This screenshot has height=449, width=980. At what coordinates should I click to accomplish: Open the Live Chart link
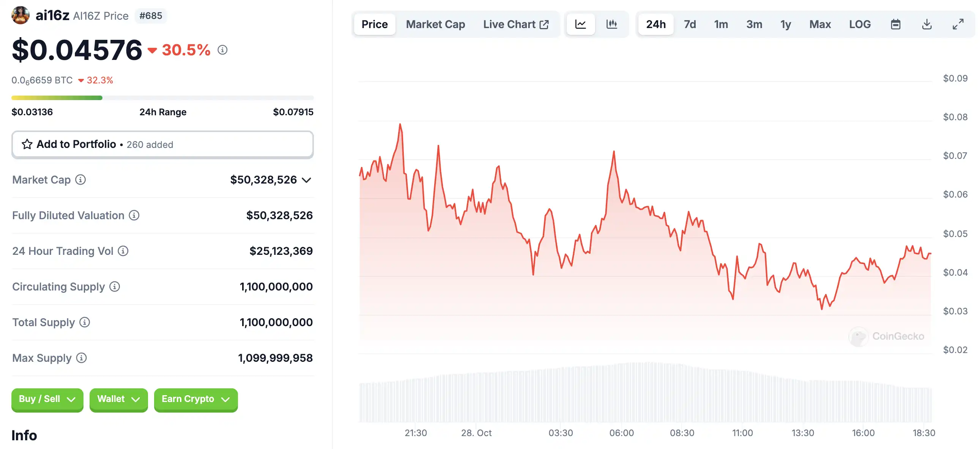pyautogui.click(x=515, y=24)
